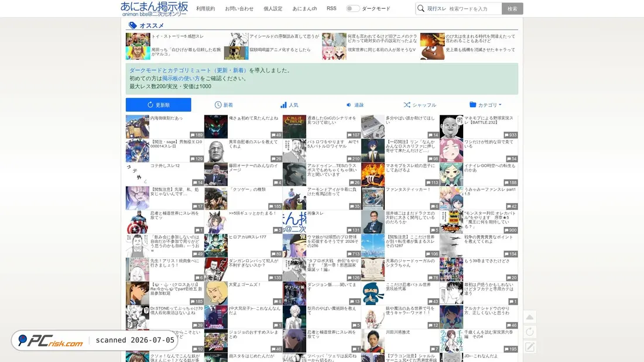Screen dimensions: 644x362
Task: Click the floating up-arrow button beside the thread list
Action: click(x=530, y=317)
